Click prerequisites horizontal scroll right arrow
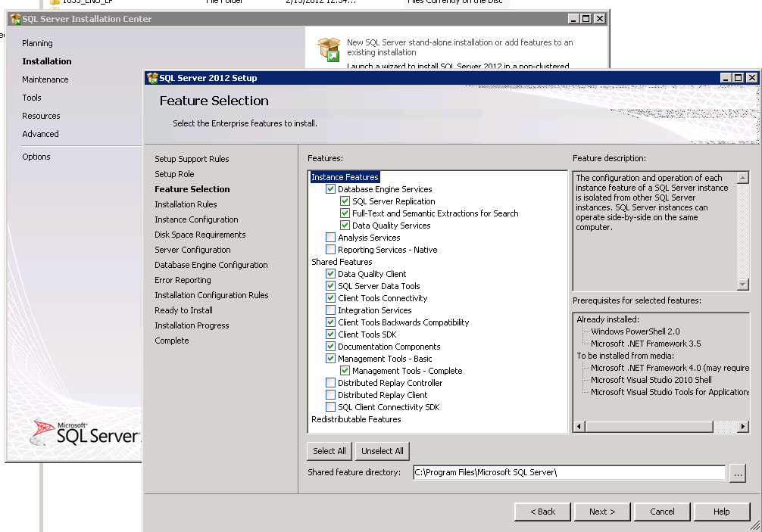 click(742, 427)
